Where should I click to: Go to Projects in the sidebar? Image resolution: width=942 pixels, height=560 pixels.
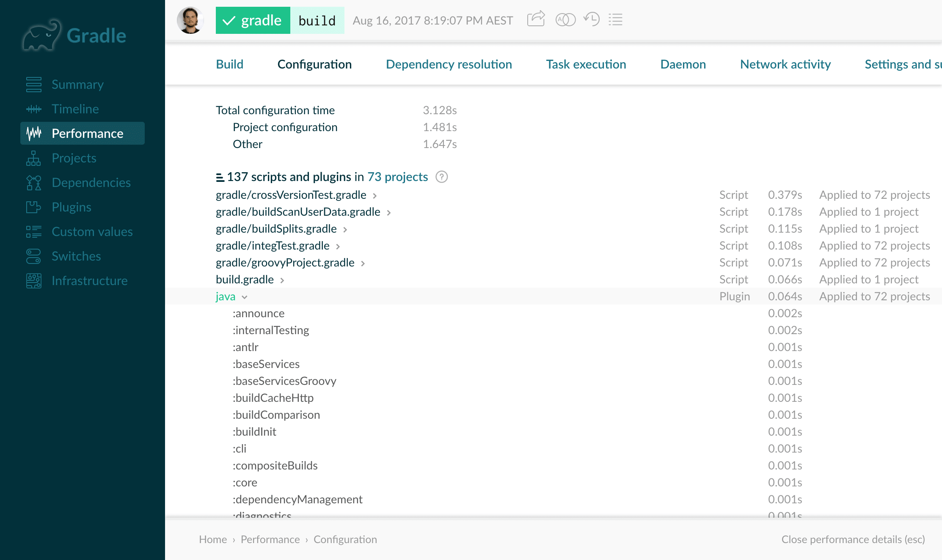click(74, 158)
